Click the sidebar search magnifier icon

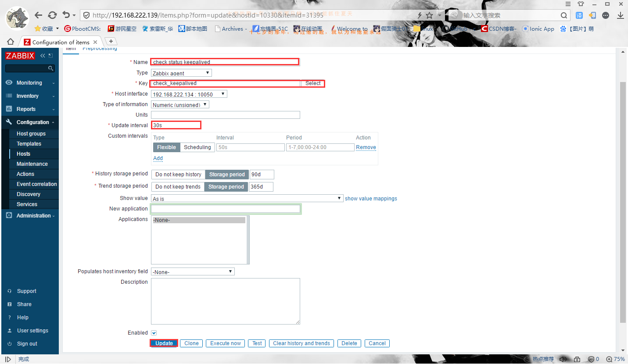(x=51, y=68)
